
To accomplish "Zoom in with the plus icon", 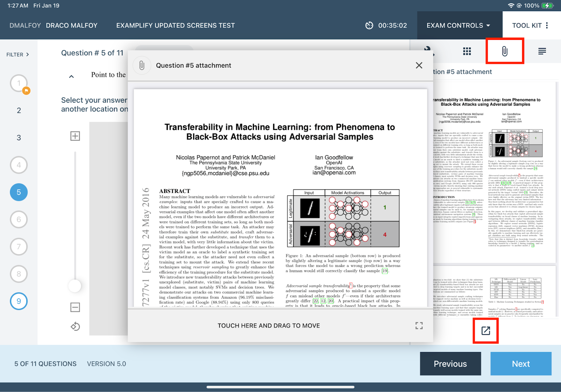I will tap(75, 136).
